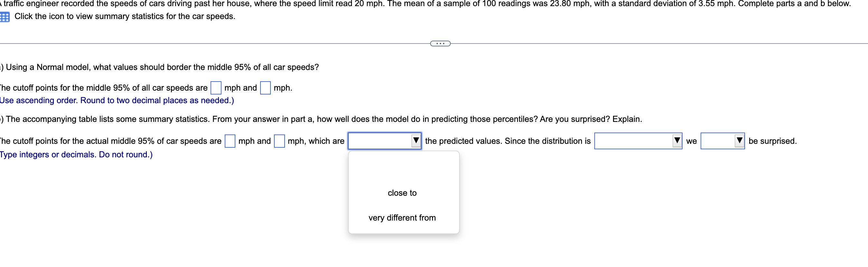Select 'very different from' in the dropdown
The width and height of the screenshot is (868, 267).
pyautogui.click(x=402, y=218)
